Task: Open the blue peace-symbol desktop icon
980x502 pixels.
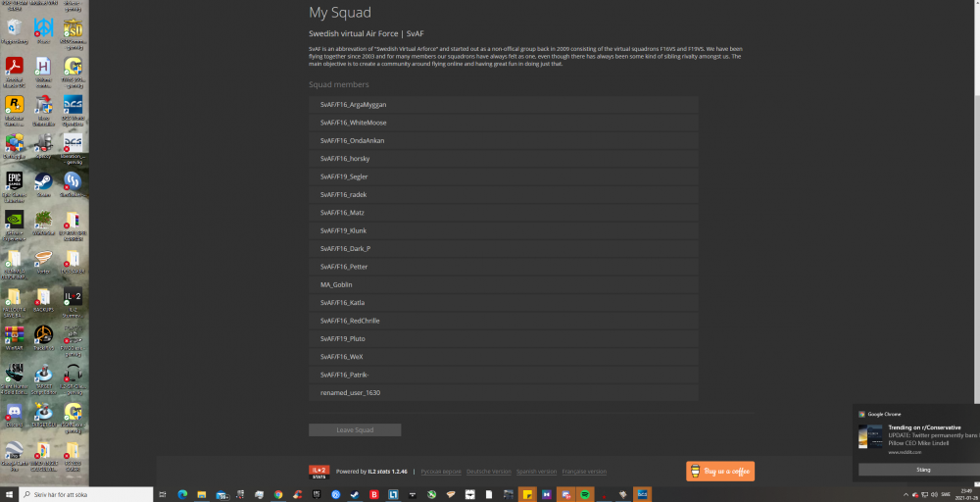Action: click(43, 28)
